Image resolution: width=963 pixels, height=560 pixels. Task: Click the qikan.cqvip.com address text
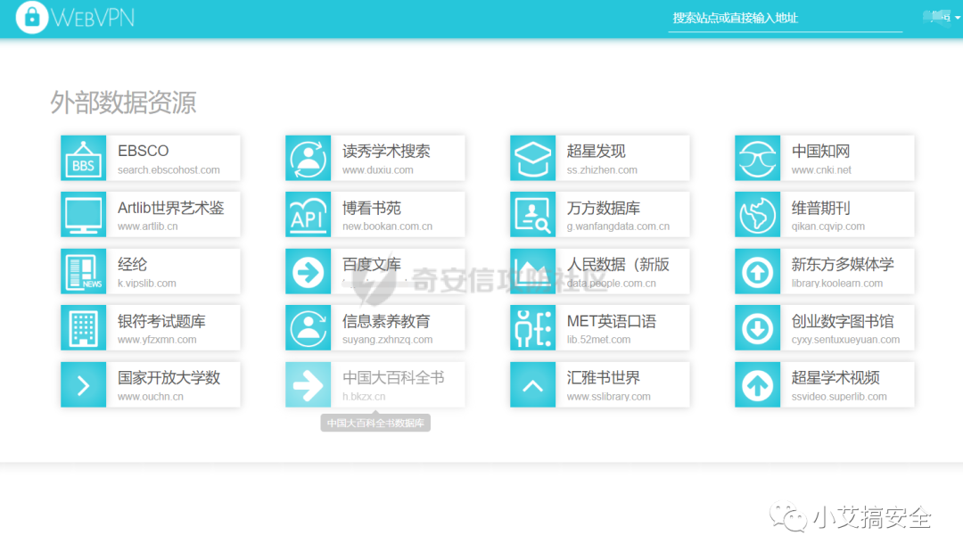click(x=827, y=226)
